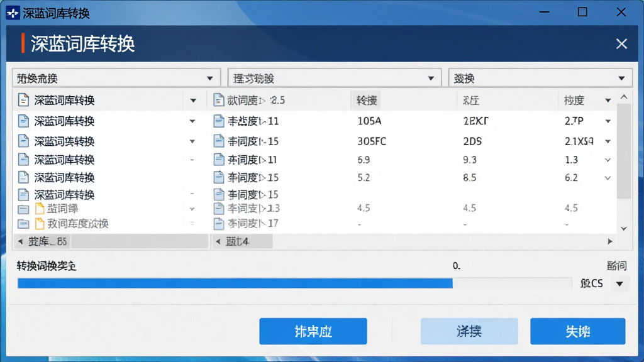
Task: Click the 6.2 value
Action: 571,178
